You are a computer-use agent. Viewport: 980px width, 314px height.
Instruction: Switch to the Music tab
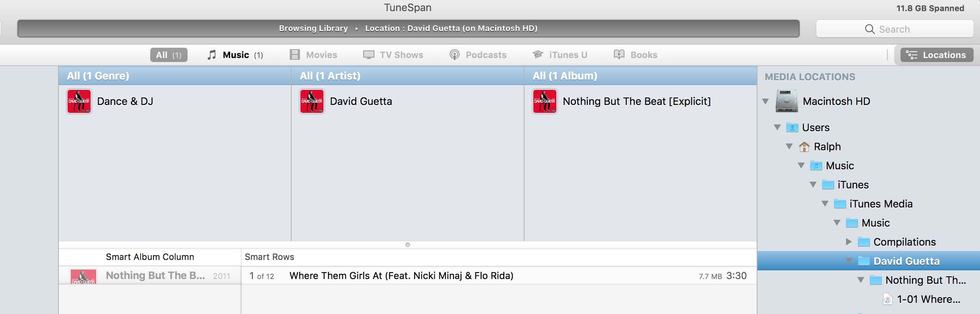[x=235, y=55]
